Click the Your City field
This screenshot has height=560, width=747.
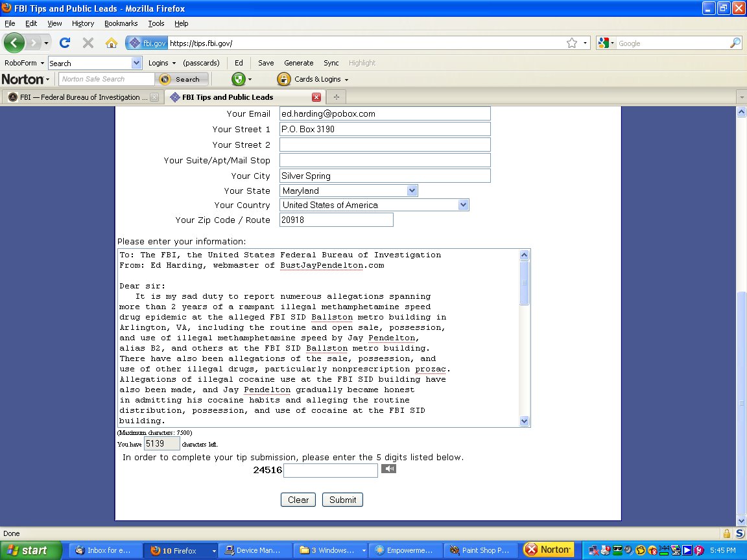click(x=385, y=176)
